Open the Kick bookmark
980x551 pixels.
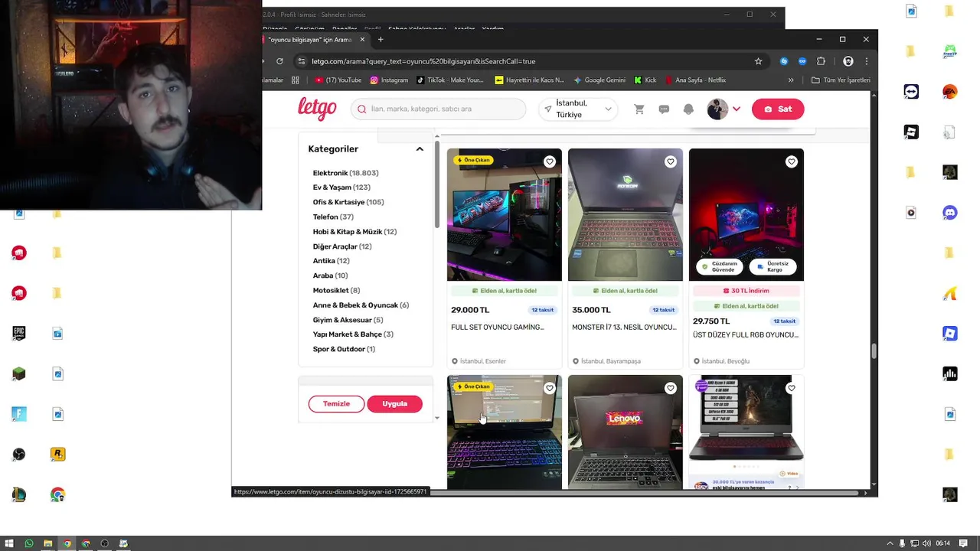(x=645, y=80)
